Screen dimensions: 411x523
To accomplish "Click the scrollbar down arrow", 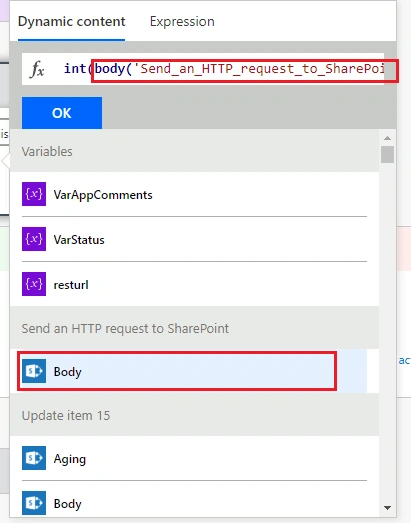I will click(x=387, y=508).
